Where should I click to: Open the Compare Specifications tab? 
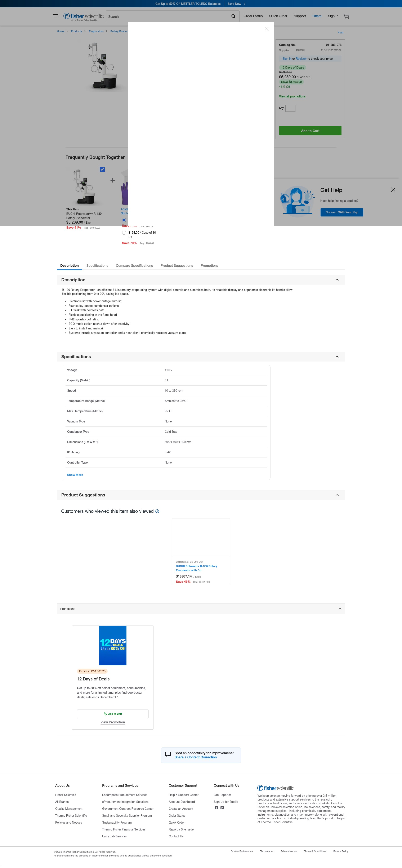click(x=134, y=266)
